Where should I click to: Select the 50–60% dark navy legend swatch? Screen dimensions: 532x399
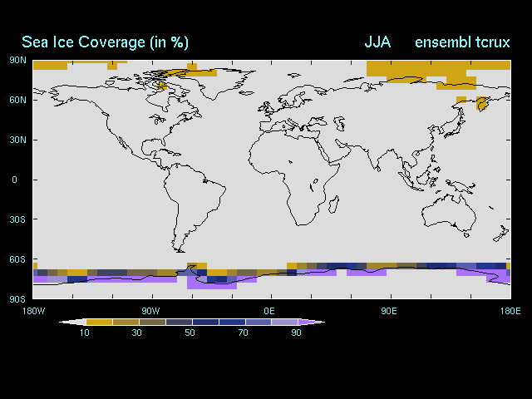[205, 322]
